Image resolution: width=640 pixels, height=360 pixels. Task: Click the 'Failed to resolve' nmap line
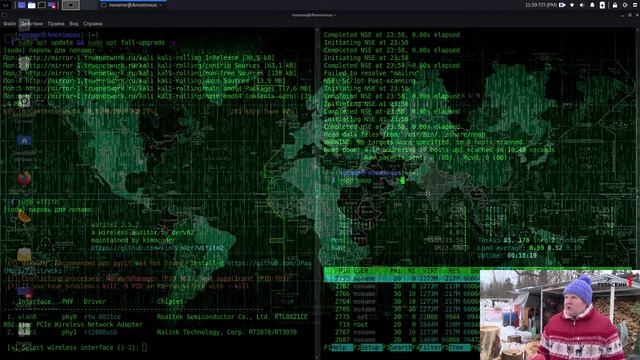tap(371, 73)
